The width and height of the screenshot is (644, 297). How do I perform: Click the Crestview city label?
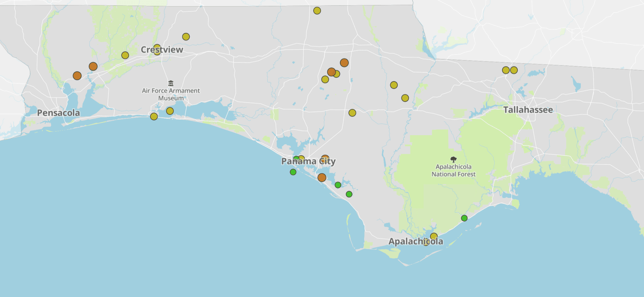tap(162, 50)
